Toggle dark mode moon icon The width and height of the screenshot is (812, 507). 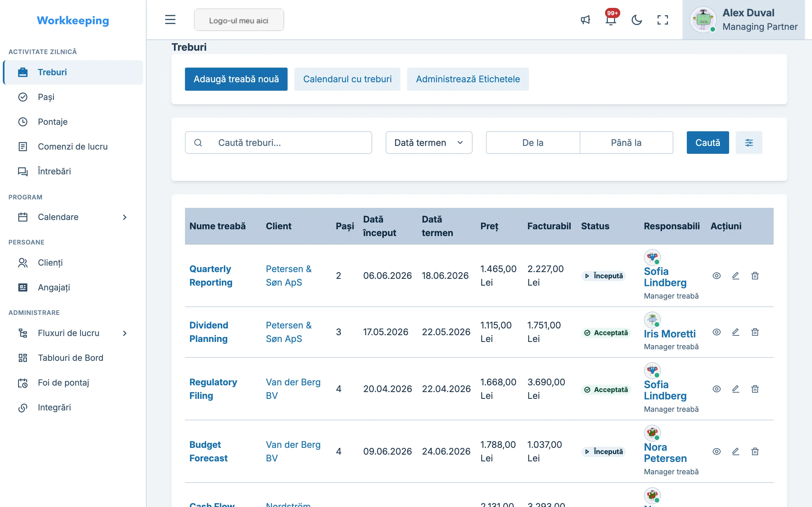637,20
